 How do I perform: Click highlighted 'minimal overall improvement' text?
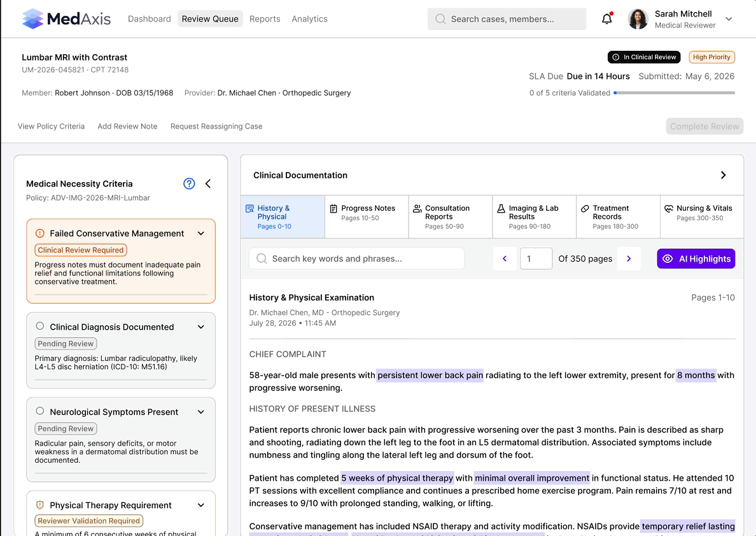[x=532, y=478]
